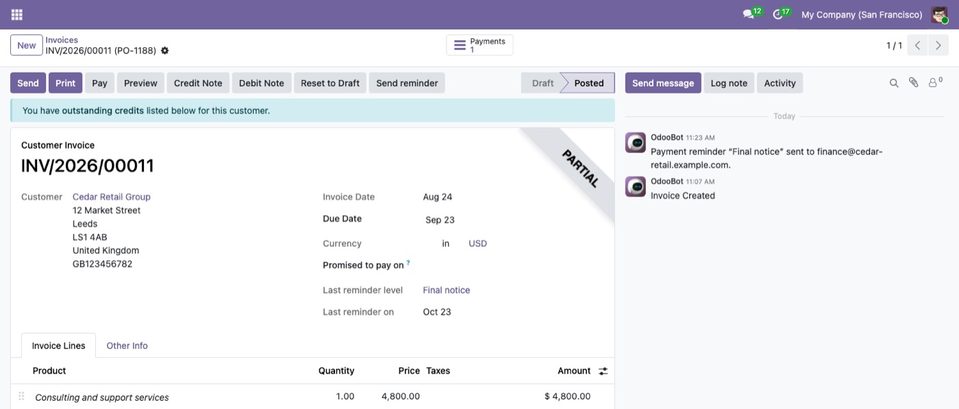Click Reset to Draft
The height and width of the screenshot is (409, 959).
pyautogui.click(x=330, y=83)
